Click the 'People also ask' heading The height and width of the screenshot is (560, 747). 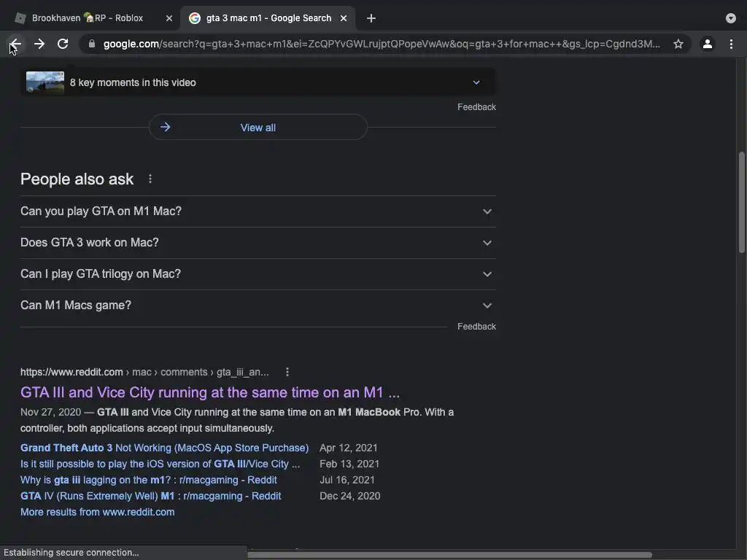point(77,179)
